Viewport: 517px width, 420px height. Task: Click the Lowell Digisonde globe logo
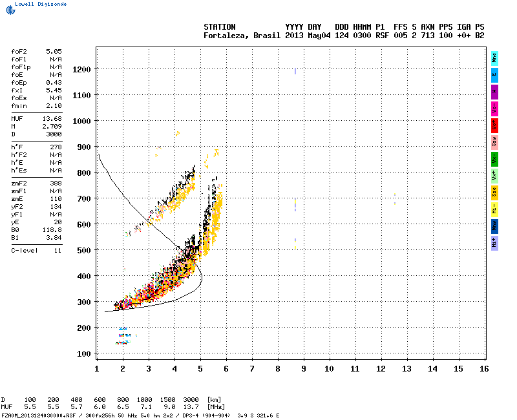coord(10,10)
